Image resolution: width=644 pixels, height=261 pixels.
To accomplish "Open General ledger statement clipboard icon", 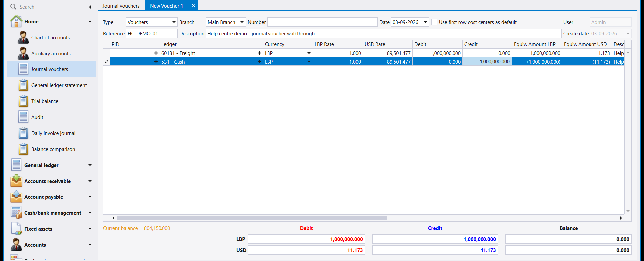I will tap(23, 85).
